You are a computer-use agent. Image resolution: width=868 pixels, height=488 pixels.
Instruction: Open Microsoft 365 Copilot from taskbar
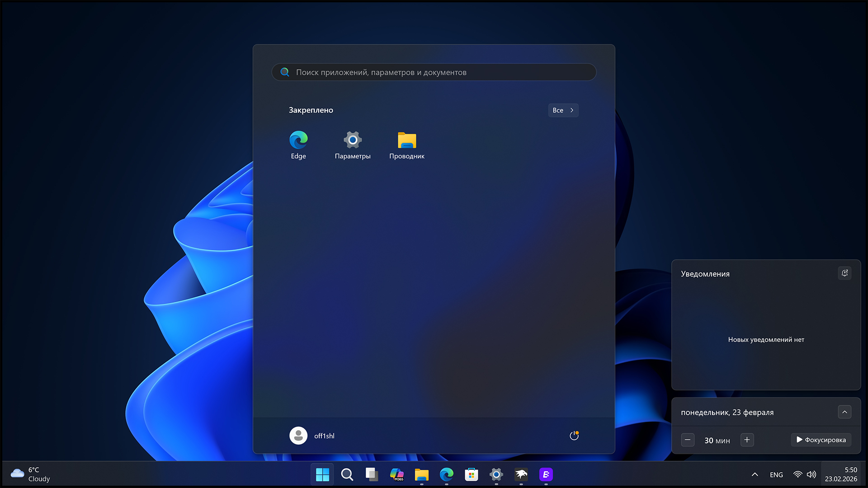pos(397,474)
